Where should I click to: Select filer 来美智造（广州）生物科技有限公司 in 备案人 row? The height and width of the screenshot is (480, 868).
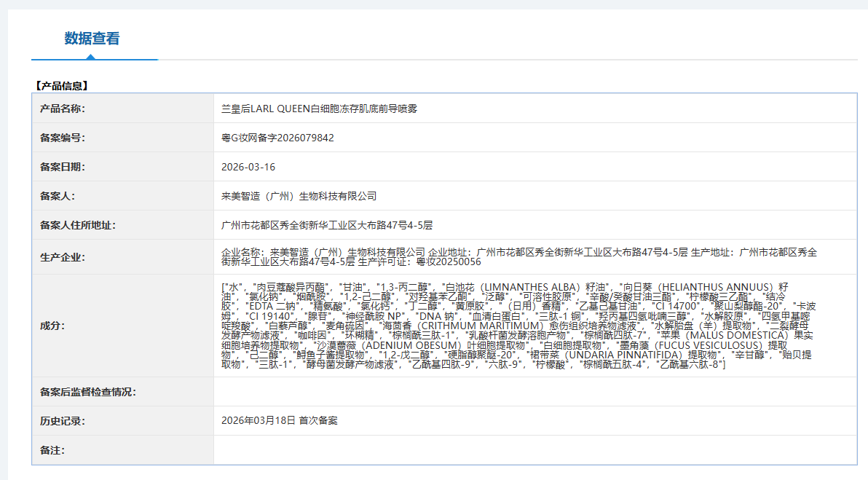299,196
